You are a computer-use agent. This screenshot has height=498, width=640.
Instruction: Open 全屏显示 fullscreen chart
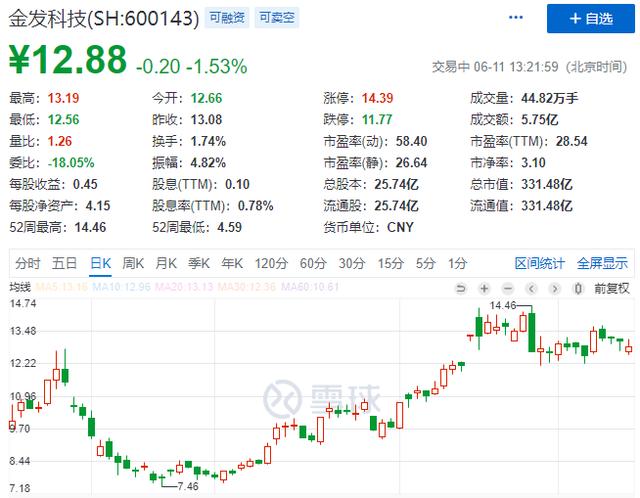[602, 263]
